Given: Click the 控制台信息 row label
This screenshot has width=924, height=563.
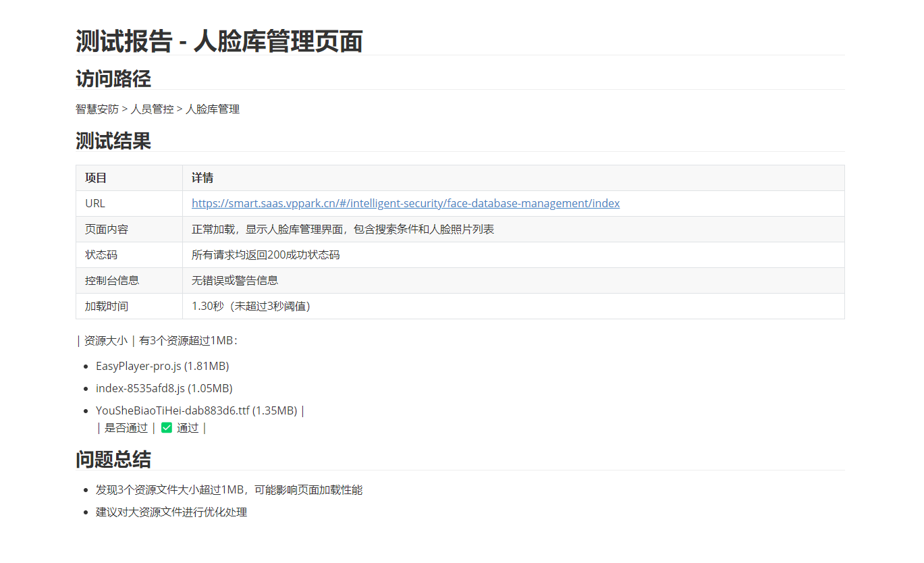Looking at the screenshot, I should 112,280.
